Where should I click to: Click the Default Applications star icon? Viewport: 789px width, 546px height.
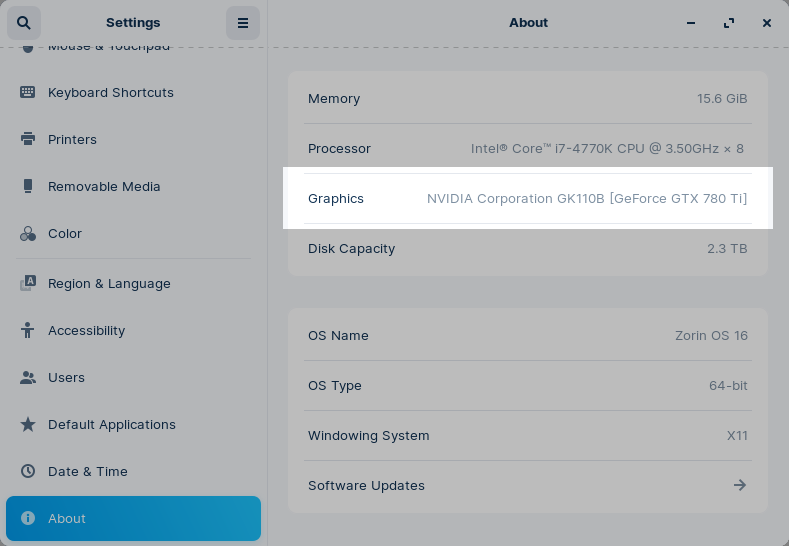[x=28, y=424]
